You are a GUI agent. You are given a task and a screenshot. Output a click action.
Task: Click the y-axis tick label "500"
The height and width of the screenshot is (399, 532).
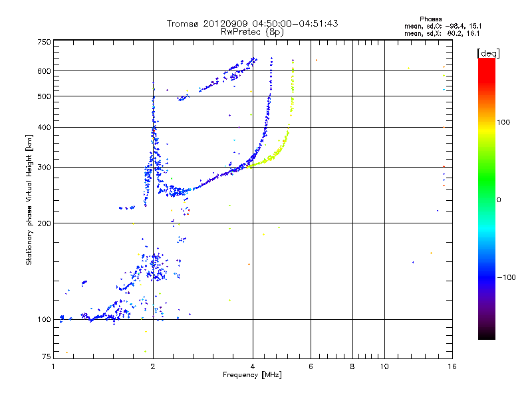point(44,96)
